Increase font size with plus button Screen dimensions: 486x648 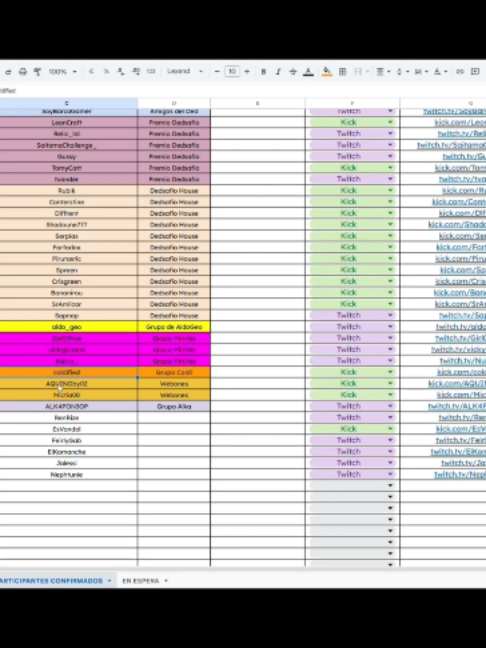247,71
